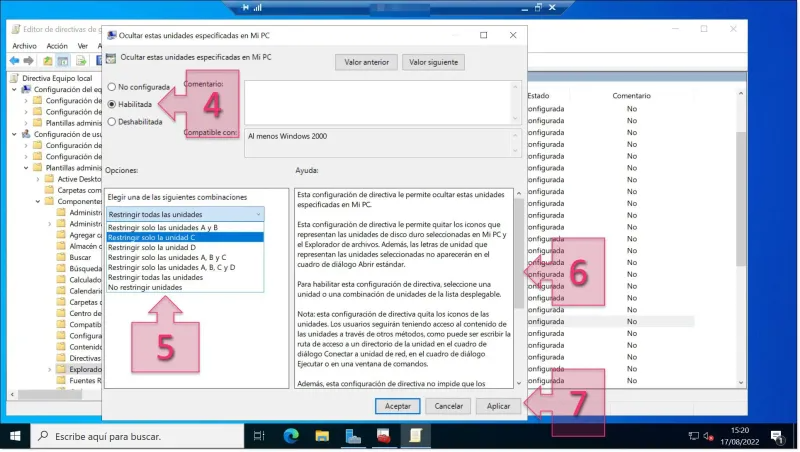
Task: Click the Forward arrow in editor toolbar
Action: click(x=29, y=61)
